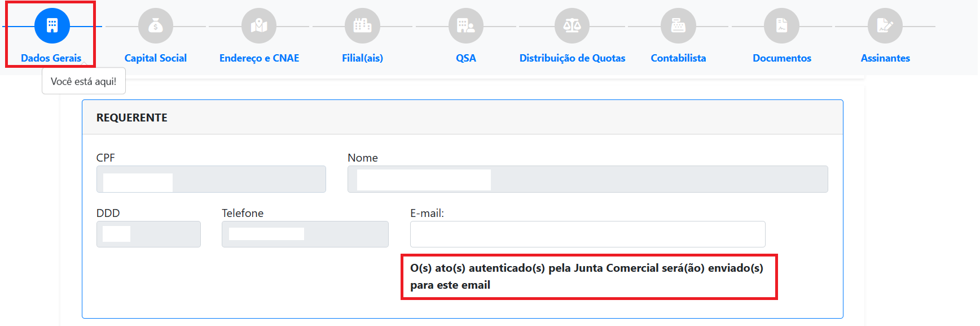This screenshot has width=980, height=326.
Task: Switch to Endereço e CNAE label
Action: coord(260,58)
